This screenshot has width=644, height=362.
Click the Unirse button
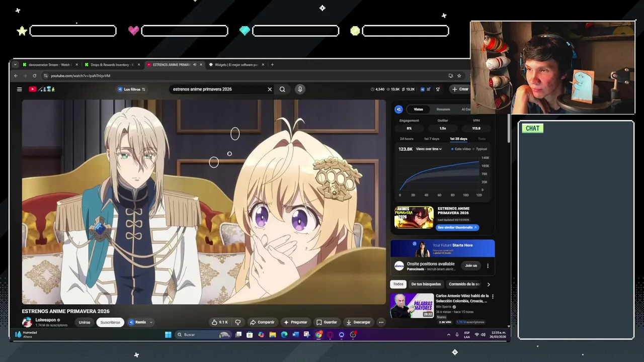[85, 322]
